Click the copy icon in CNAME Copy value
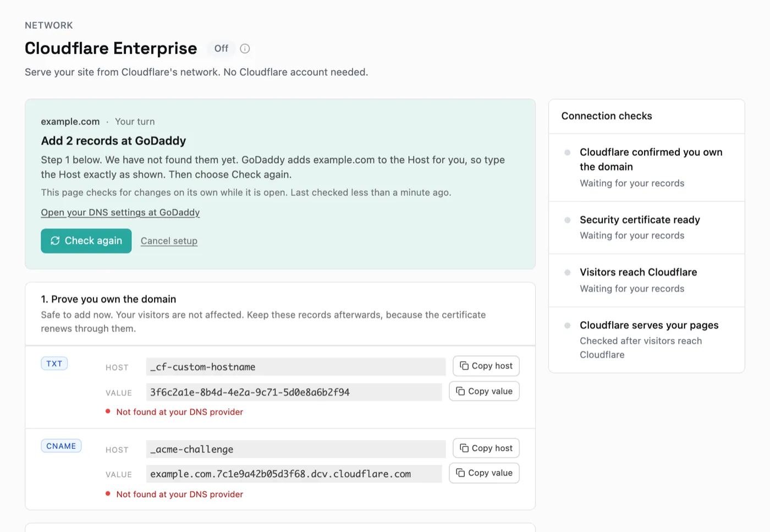Screen dimensions: 770x532 (460, 473)
